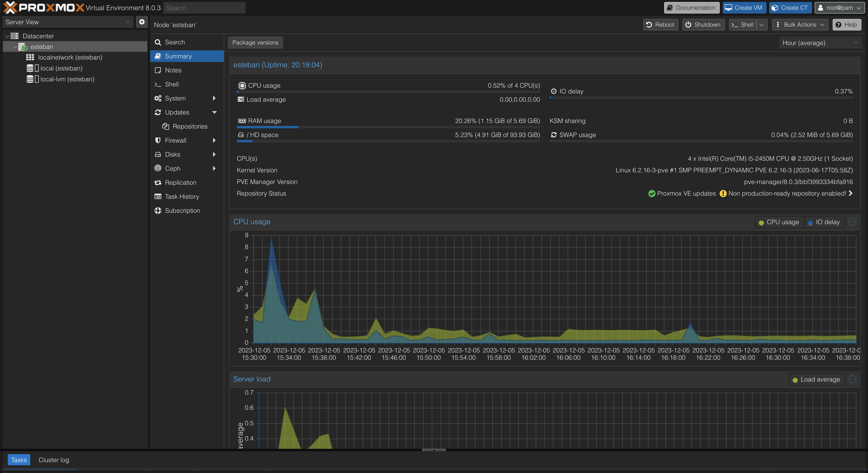The image size is (868, 473).
Task: Click the Shutdown button
Action: [x=703, y=25]
